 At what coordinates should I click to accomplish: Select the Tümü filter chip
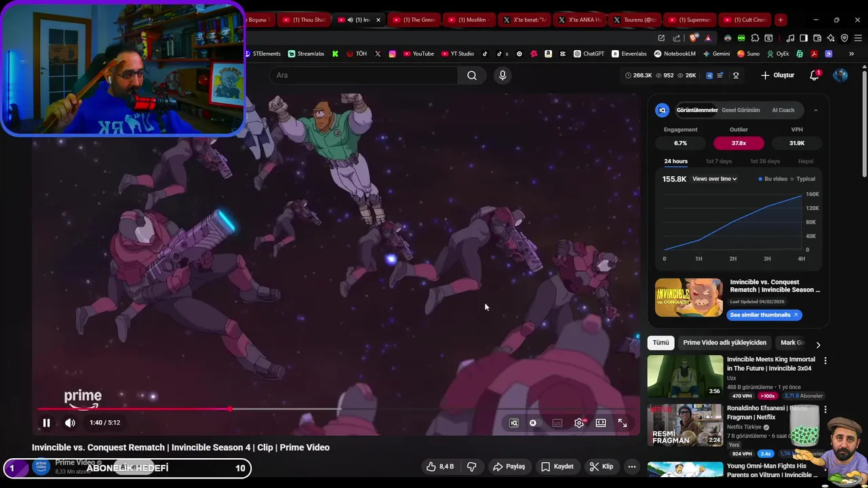click(x=660, y=343)
